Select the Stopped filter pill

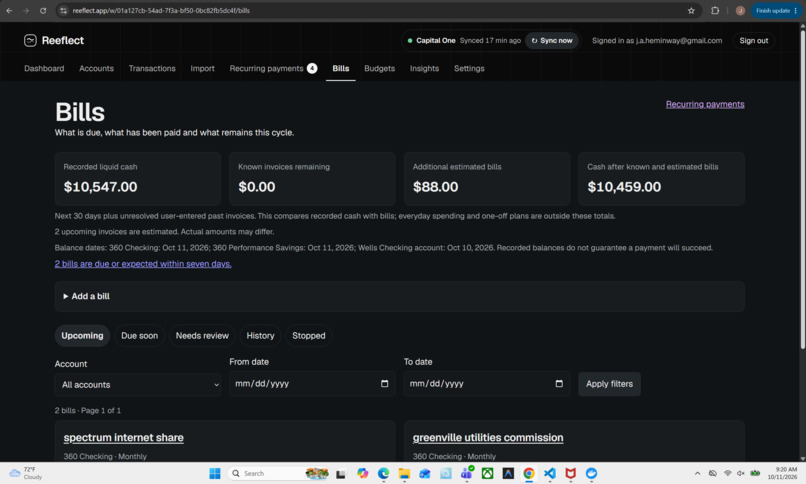click(308, 336)
